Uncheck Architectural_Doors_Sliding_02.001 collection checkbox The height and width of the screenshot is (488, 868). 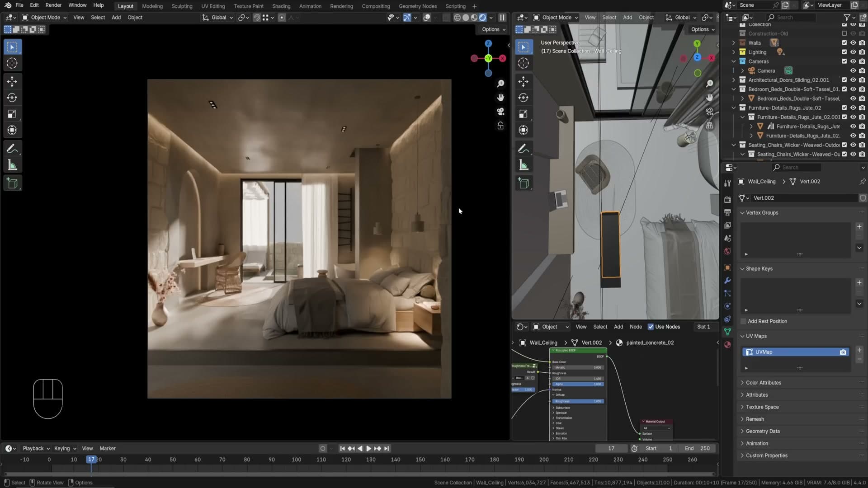point(844,80)
